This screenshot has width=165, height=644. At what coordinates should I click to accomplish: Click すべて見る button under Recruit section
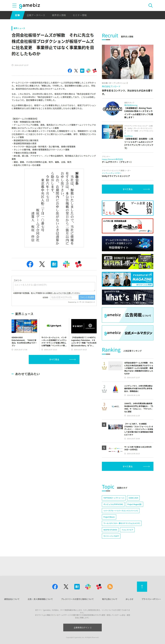(x=127, y=189)
